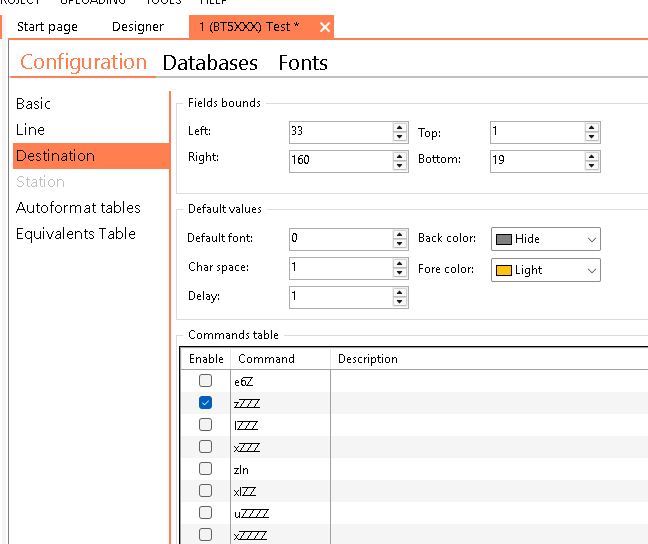648x544 pixels.
Task: Enable the xlZZ command checkbox
Action: [x=205, y=491]
